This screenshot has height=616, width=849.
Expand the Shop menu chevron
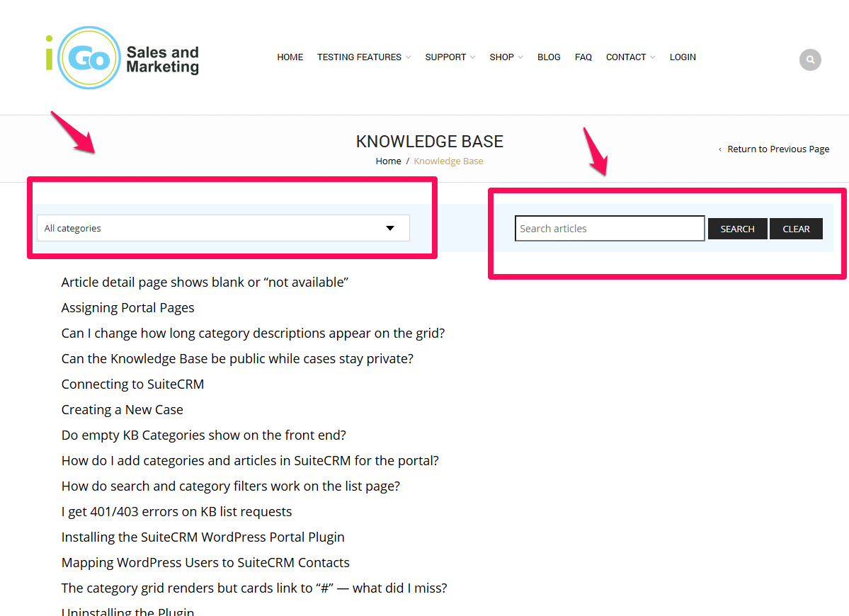tap(520, 57)
